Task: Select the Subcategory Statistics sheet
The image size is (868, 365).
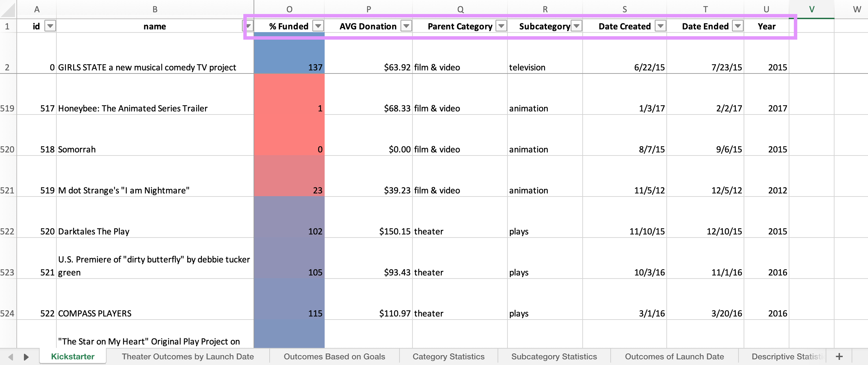Action: click(554, 356)
